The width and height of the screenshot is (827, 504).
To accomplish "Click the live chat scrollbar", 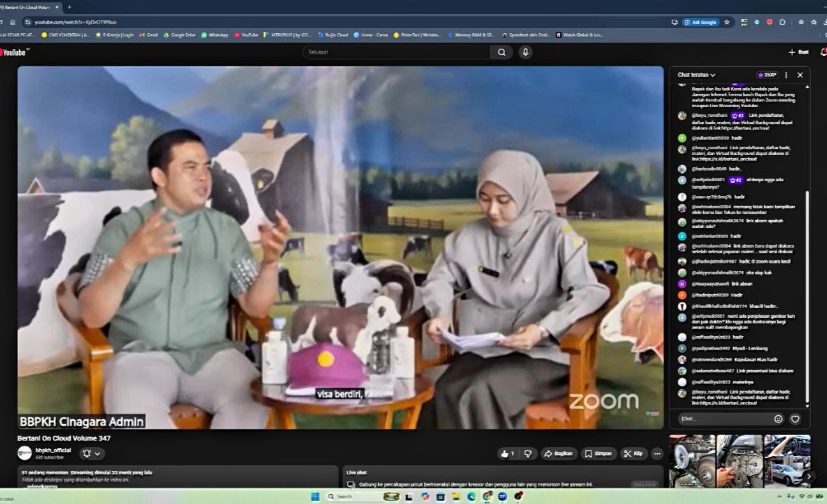I will pos(807,293).
